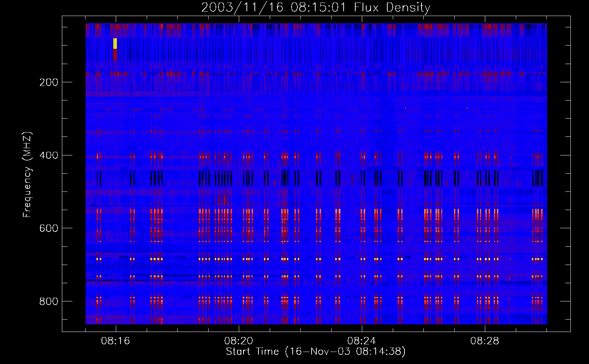Click the yellow burst marker near 08:16
The height and width of the screenshot is (364, 589).
pyautogui.click(x=115, y=43)
